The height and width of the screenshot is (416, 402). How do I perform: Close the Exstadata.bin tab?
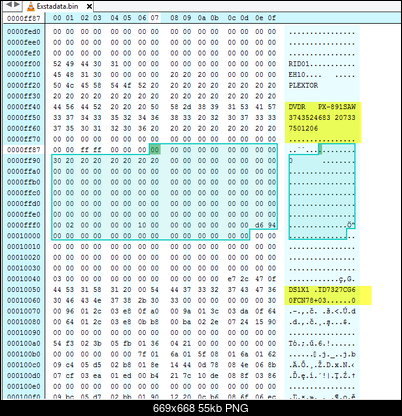pyautogui.click(x=89, y=6)
